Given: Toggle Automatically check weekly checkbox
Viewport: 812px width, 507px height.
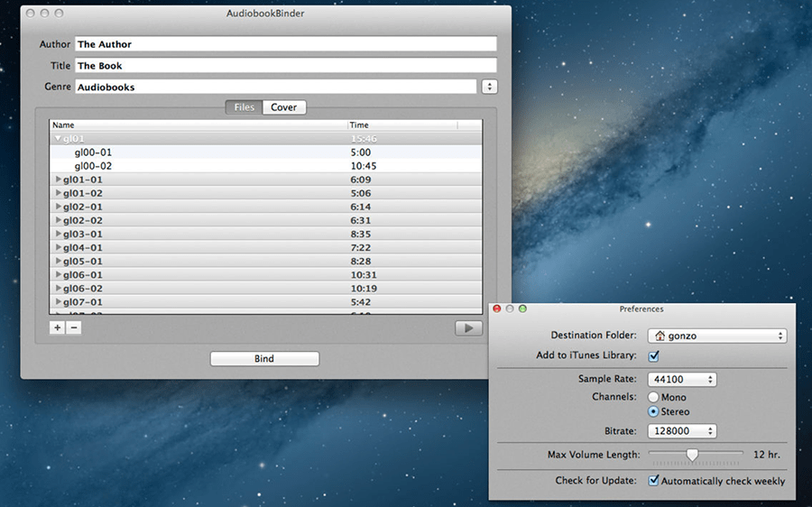Looking at the screenshot, I should [653, 481].
